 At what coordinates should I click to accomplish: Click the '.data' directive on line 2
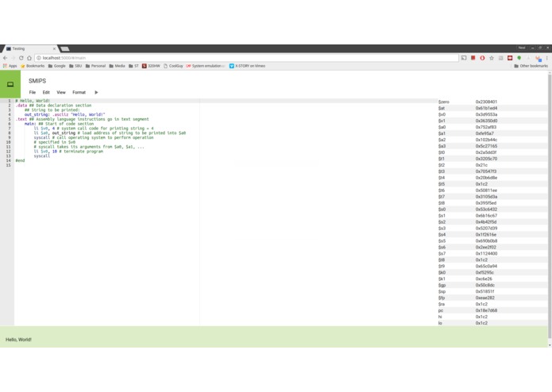click(x=21, y=106)
